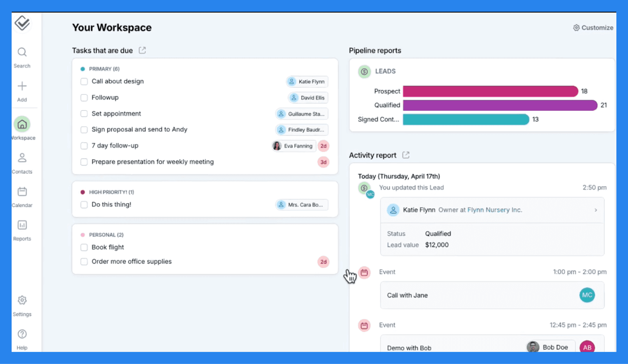
Task: Open Reports in the sidebar
Action: pos(22,231)
